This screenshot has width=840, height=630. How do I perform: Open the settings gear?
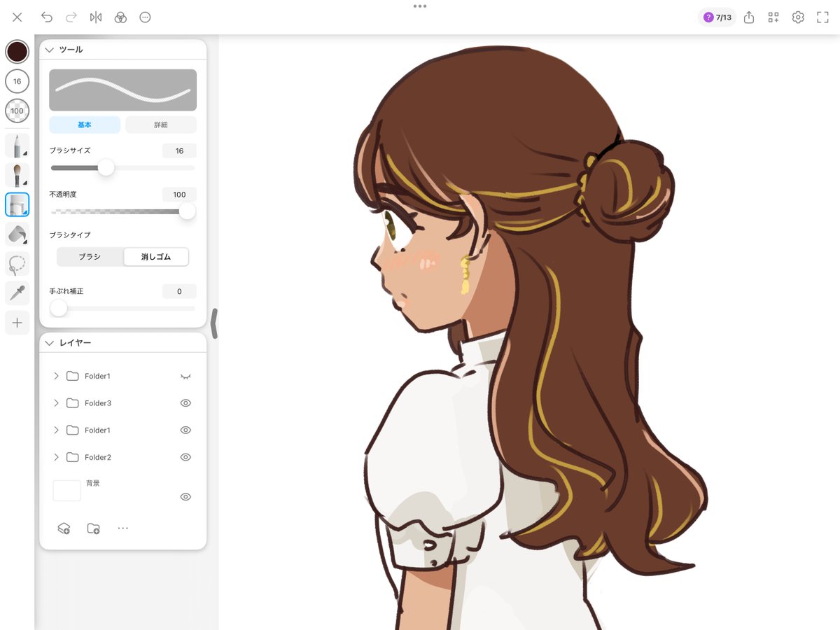coord(798,17)
